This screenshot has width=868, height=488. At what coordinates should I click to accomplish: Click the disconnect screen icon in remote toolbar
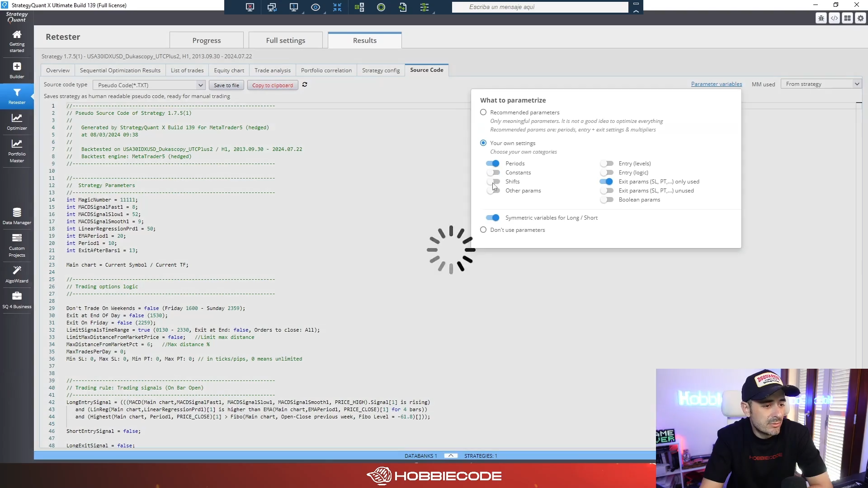click(x=250, y=7)
